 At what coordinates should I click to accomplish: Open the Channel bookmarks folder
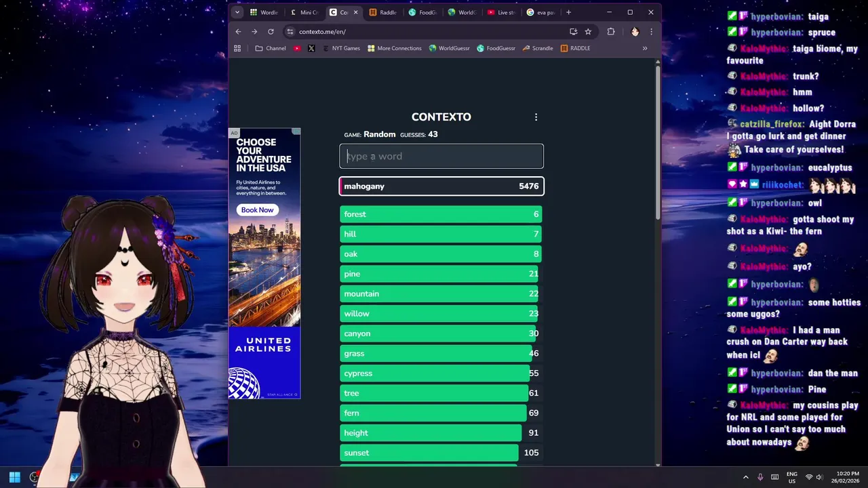271,48
